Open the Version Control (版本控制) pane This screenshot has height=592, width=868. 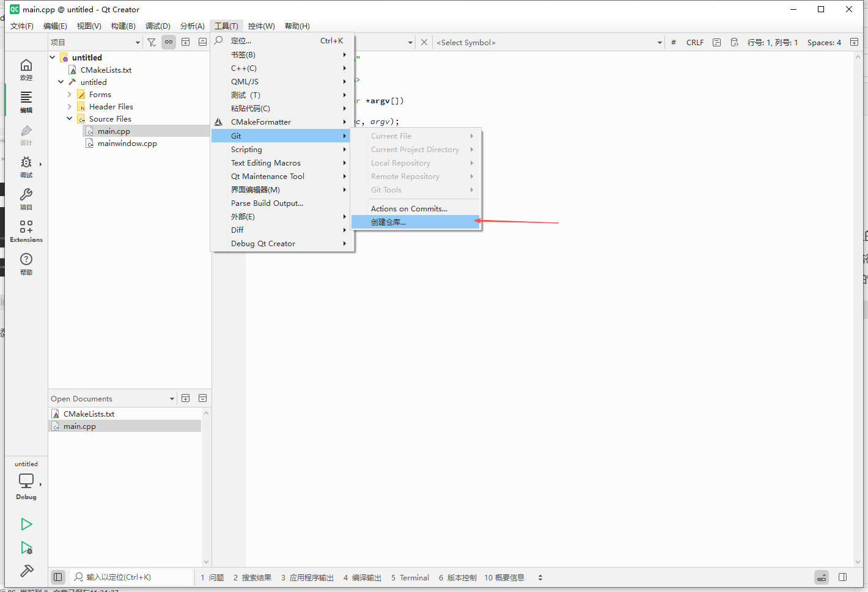458,577
